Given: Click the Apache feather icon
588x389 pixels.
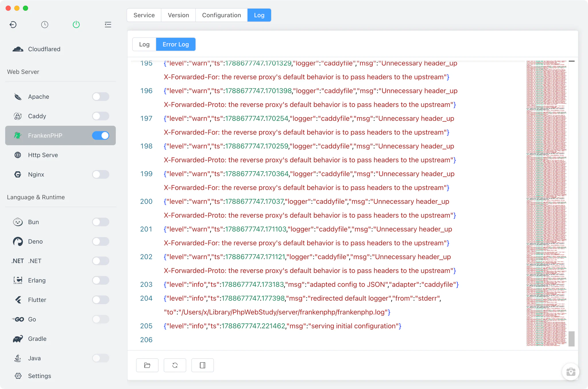Looking at the screenshot, I should (x=18, y=97).
